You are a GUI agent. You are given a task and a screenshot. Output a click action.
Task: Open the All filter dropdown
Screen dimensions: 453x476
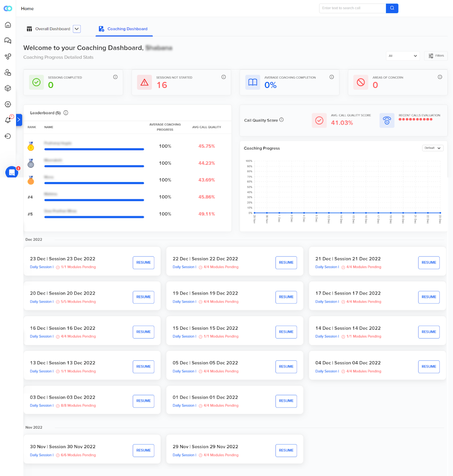[x=403, y=56]
